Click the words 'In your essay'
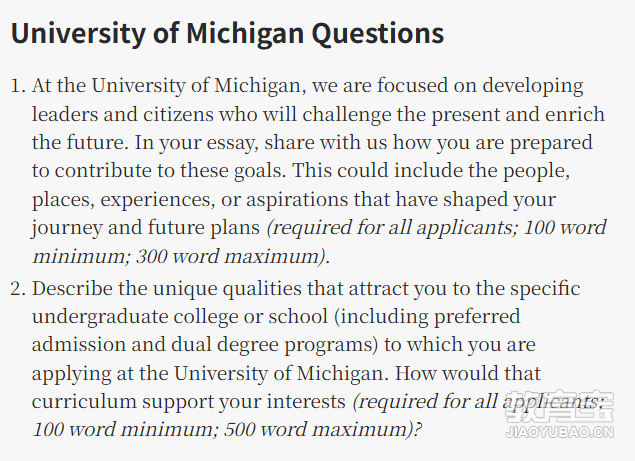This screenshot has width=635, height=461. coord(195,143)
